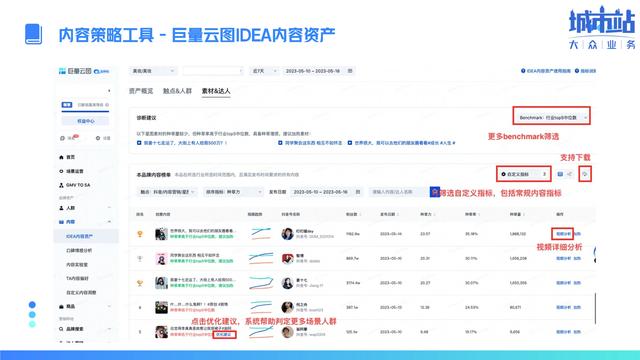The width and height of the screenshot is (640, 360).
Task: Click the 发布日期 date range field
Action: coord(327,192)
